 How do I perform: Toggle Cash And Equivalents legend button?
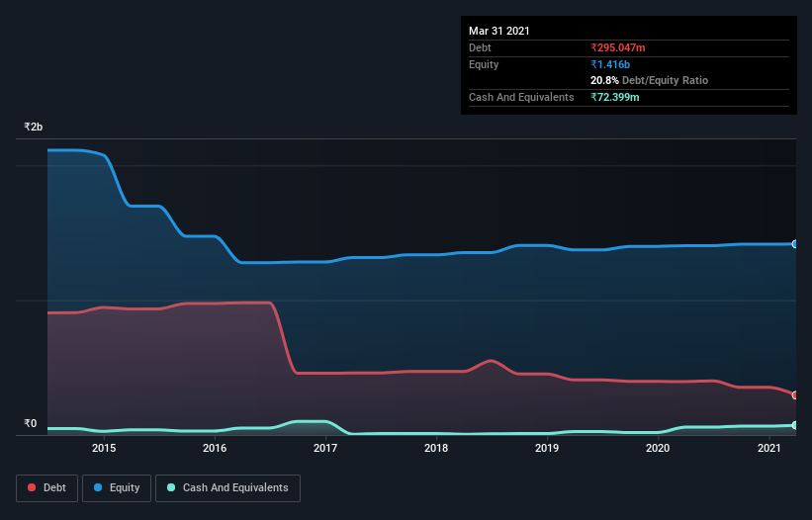[x=227, y=488]
